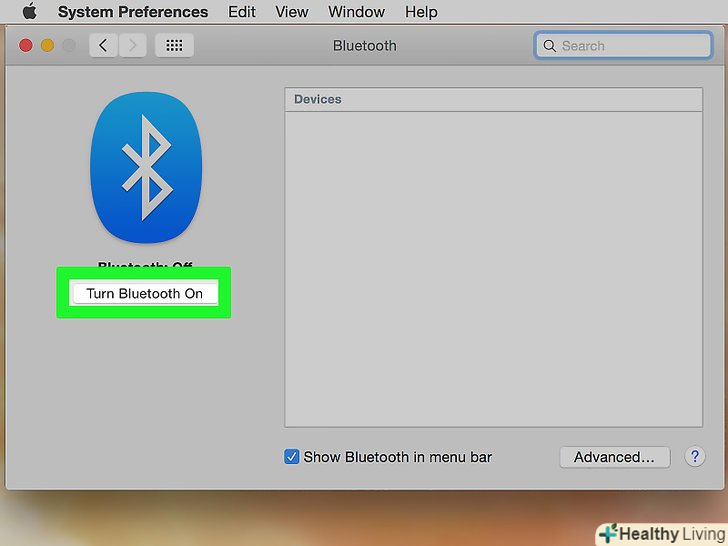Image resolution: width=728 pixels, height=546 pixels.
Task: Open the Apple menu
Action: pos(30,11)
